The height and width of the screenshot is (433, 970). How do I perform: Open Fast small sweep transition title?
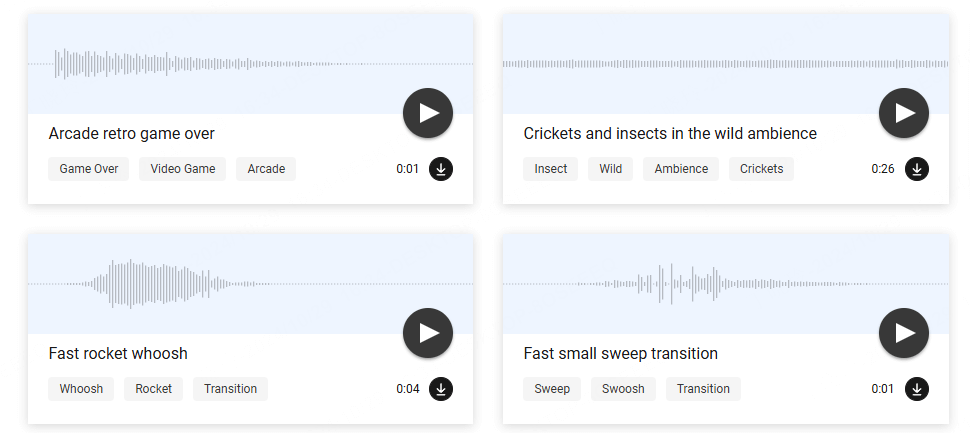620,354
